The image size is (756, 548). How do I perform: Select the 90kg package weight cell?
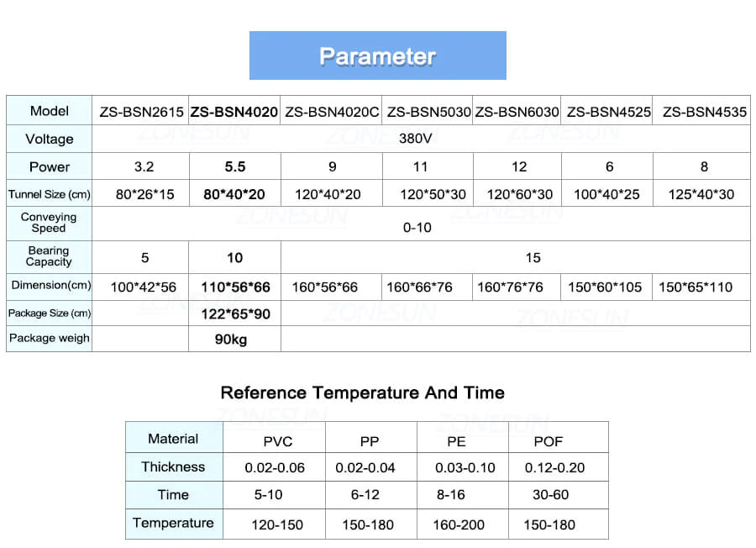click(235, 340)
